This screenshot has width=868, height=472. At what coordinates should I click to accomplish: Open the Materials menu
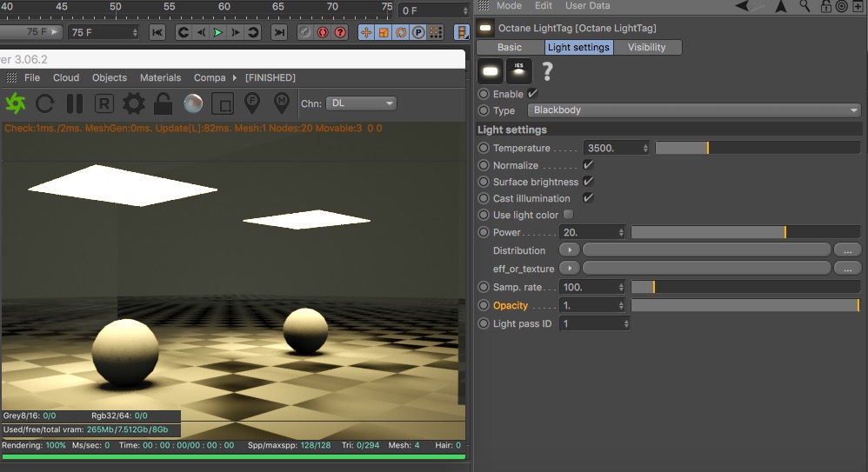(x=160, y=77)
